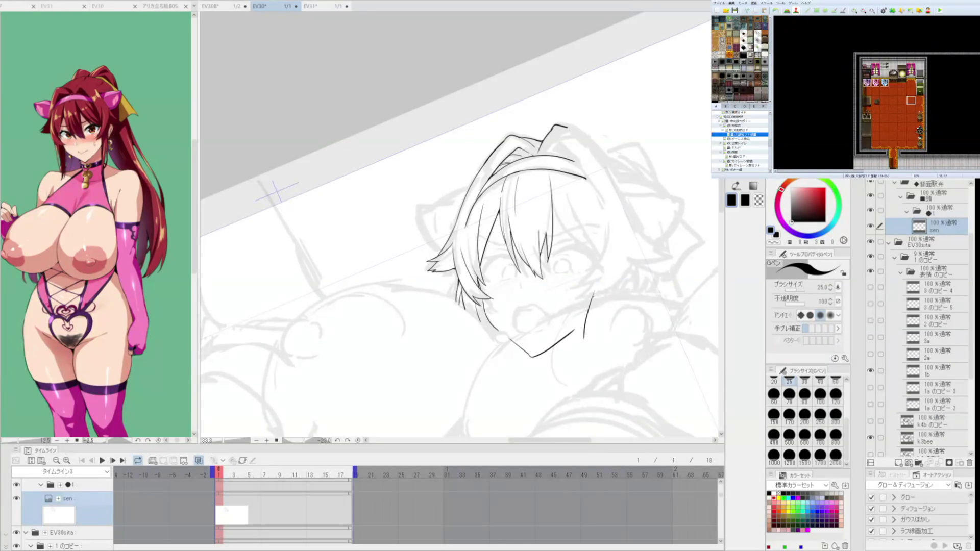Select the 70 brush size preset
This screenshot has height=551, width=980.
pos(789,394)
